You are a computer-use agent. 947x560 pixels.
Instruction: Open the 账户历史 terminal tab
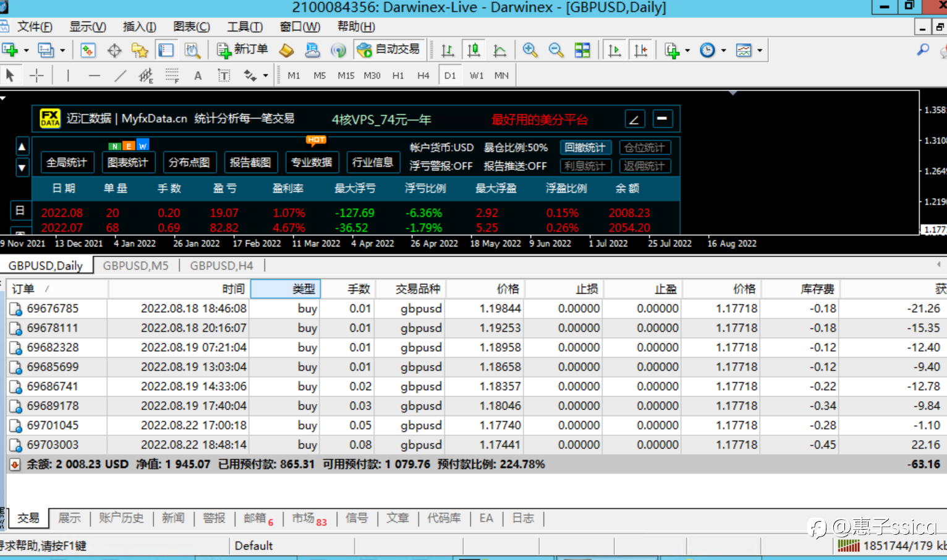(121, 518)
